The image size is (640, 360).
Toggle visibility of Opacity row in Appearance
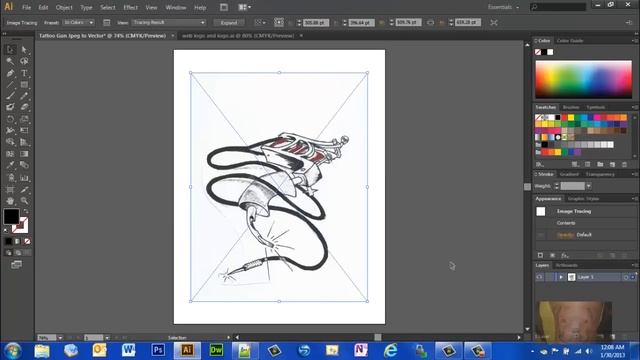[x=541, y=235]
